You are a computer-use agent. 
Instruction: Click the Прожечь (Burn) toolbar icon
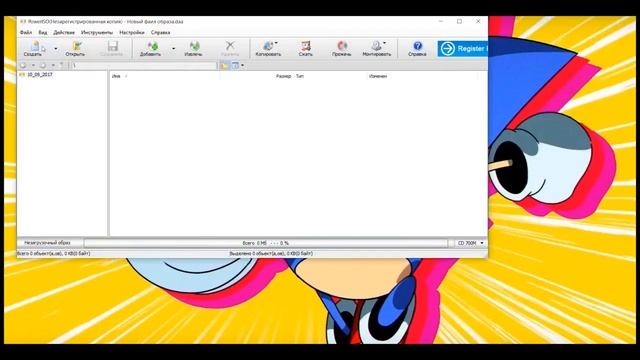tap(342, 49)
